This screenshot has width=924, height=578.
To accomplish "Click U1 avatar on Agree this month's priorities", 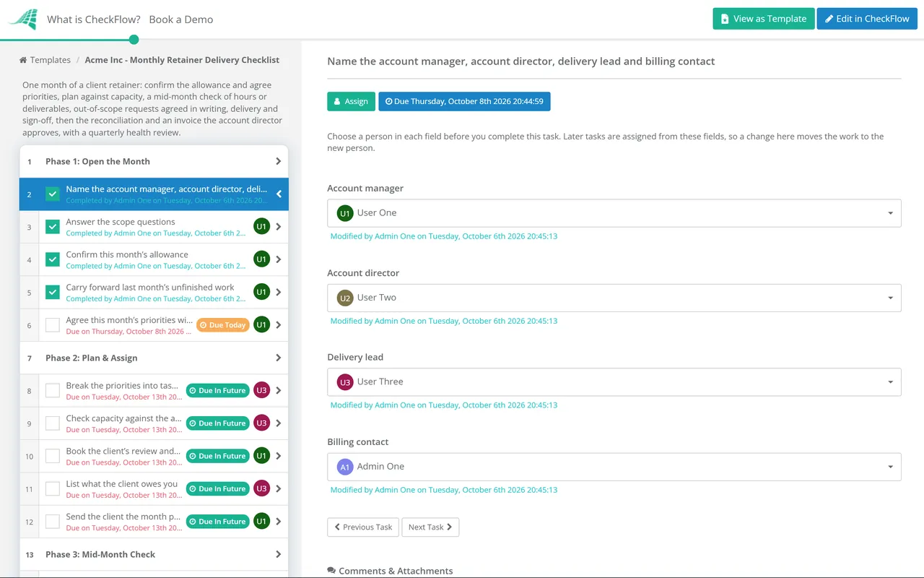I will click(x=261, y=325).
